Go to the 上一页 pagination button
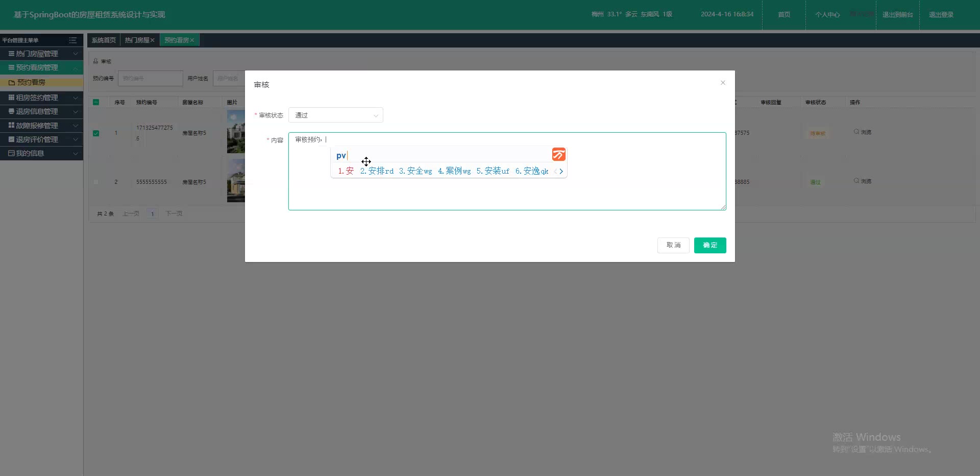 (131, 213)
